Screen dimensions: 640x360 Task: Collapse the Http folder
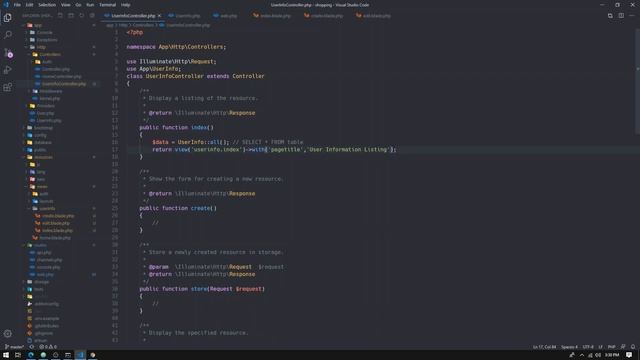coord(41,47)
